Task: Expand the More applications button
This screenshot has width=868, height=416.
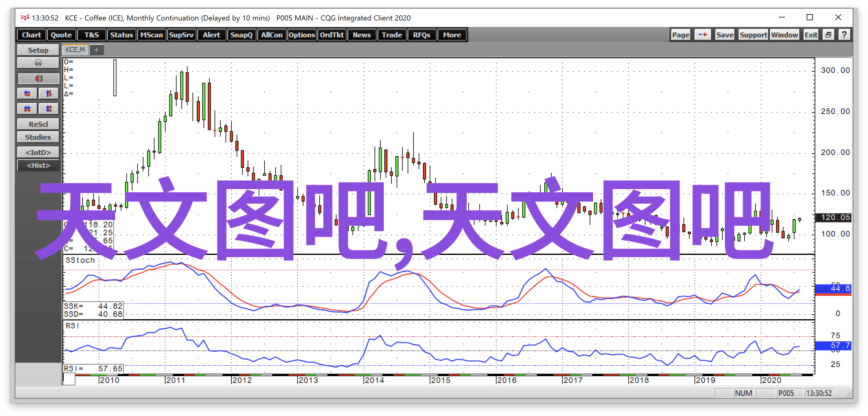Action: coord(451,35)
